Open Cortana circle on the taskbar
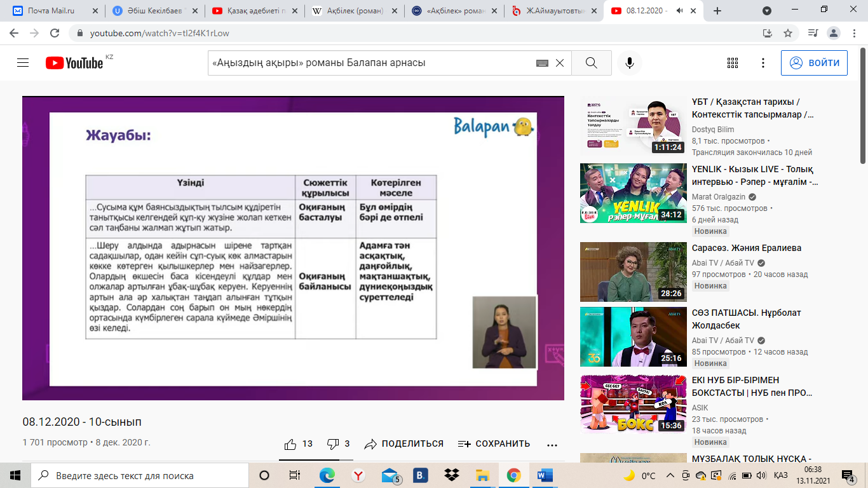 point(264,475)
